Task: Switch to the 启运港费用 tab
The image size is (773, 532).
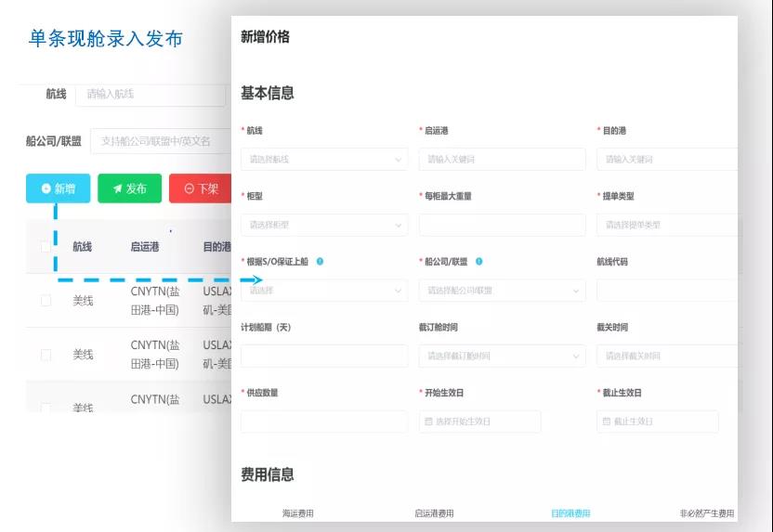Action: pos(434,513)
